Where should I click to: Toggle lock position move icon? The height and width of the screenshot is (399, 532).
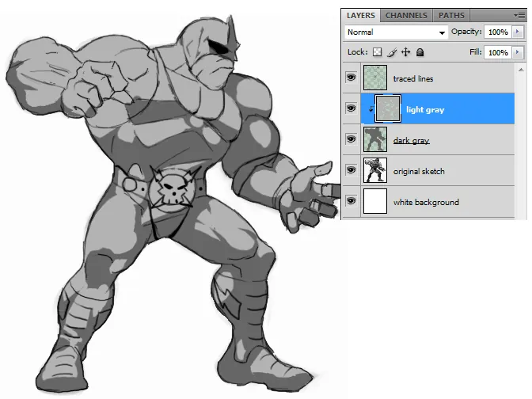[406, 52]
